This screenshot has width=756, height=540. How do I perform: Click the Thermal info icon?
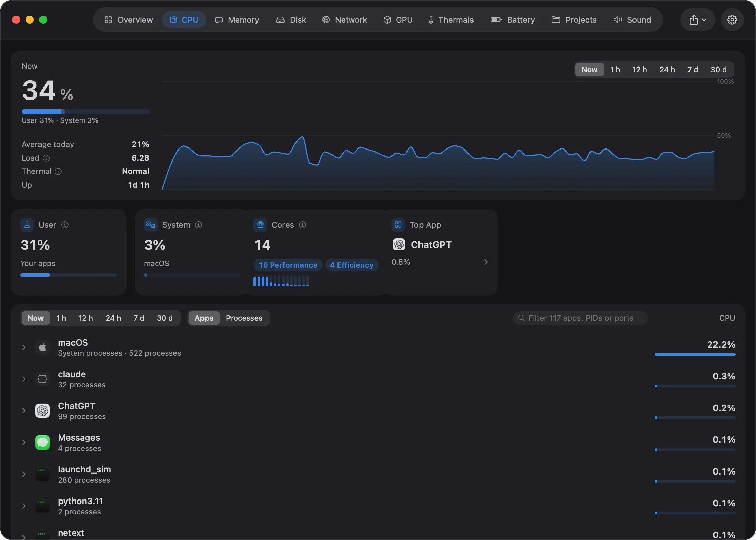[x=58, y=171]
